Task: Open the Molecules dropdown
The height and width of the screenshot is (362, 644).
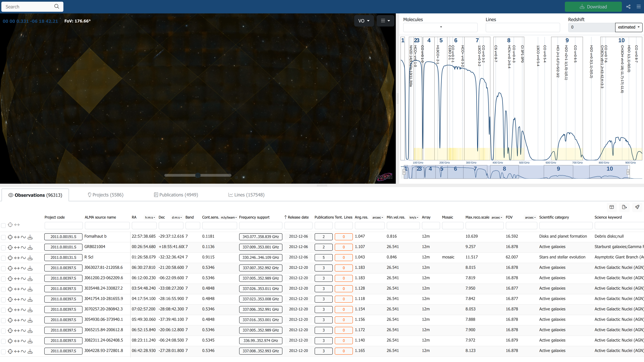Action: tap(440, 27)
